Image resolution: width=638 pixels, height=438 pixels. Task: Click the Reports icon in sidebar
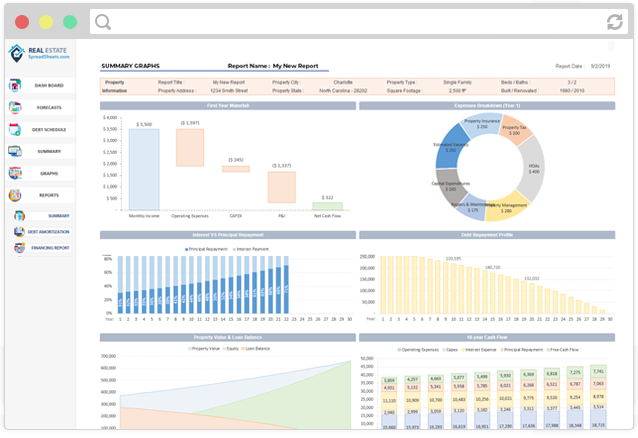[x=15, y=195]
